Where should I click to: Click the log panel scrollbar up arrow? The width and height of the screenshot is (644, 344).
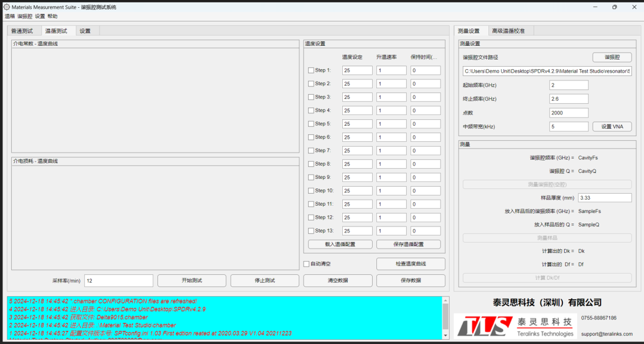(445, 300)
